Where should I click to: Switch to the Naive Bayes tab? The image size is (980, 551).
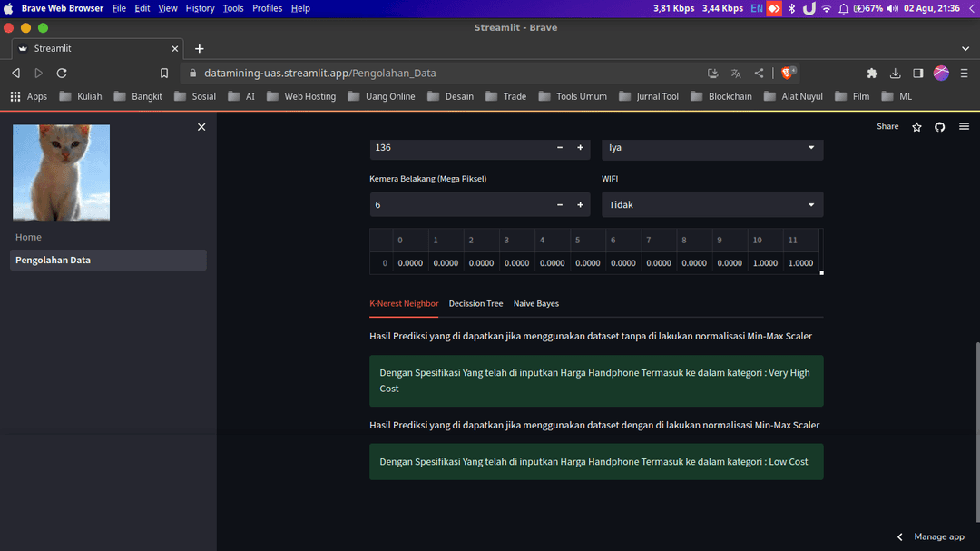tap(535, 304)
